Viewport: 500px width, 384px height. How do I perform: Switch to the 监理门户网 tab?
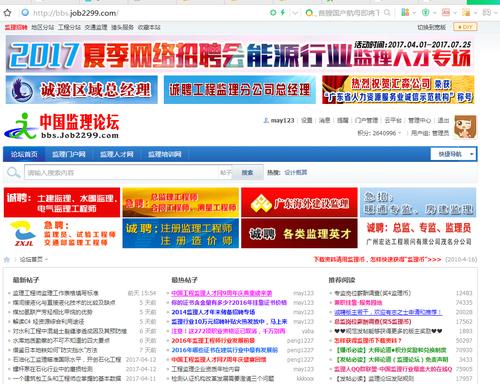(69, 154)
